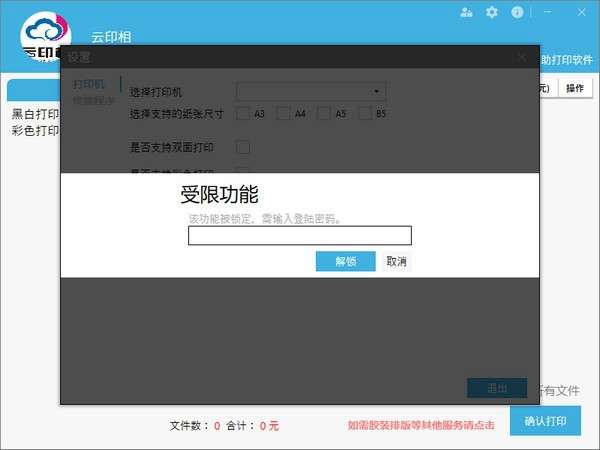Open the red link for binding and layout services
The height and width of the screenshot is (450, 600).
pos(421,426)
